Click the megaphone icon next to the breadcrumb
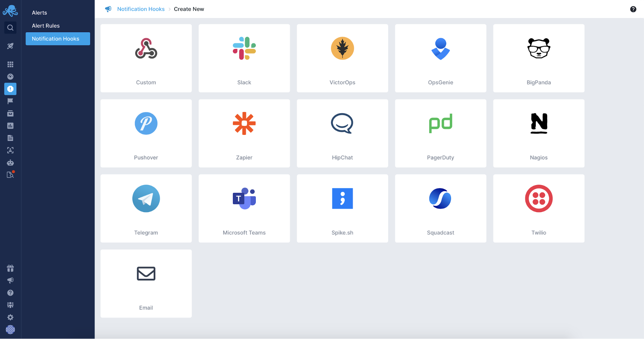Image resolution: width=644 pixels, height=339 pixels. coord(108,9)
